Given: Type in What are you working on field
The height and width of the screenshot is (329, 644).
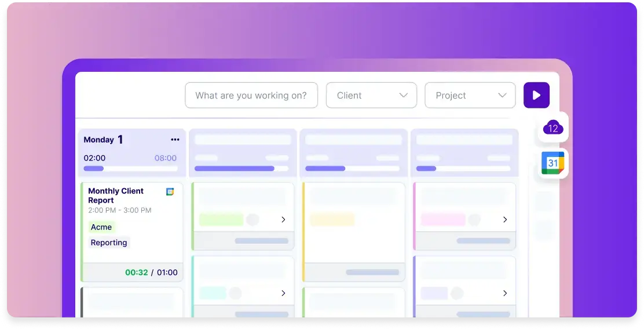Looking at the screenshot, I should (251, 96).
